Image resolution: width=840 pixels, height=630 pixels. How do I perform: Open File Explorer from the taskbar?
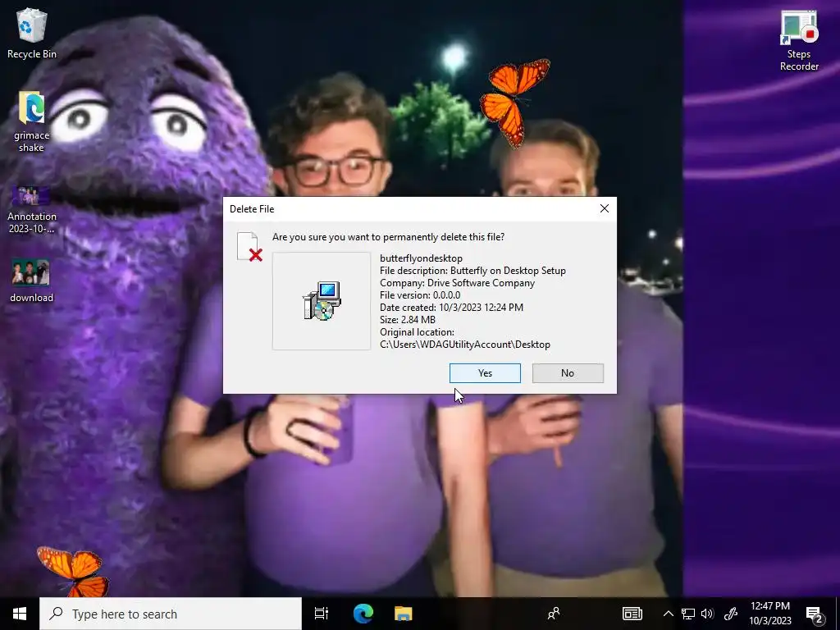403,614
